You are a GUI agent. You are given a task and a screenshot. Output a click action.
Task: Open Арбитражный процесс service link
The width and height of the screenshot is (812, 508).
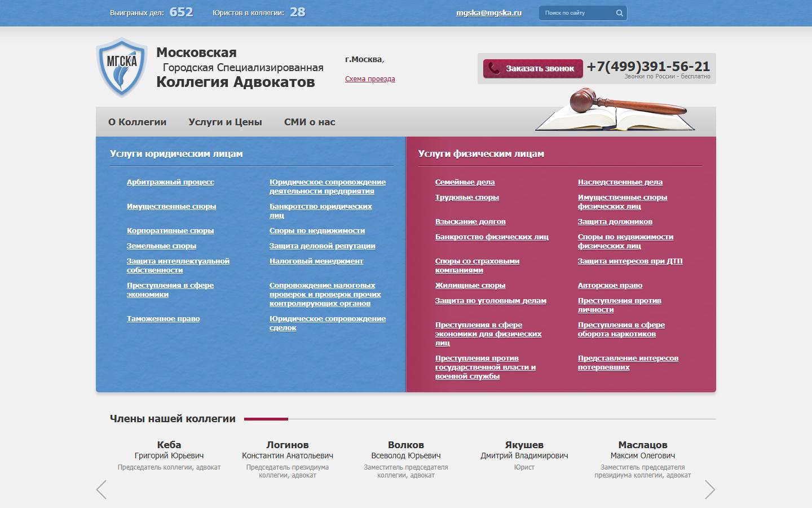170,182
